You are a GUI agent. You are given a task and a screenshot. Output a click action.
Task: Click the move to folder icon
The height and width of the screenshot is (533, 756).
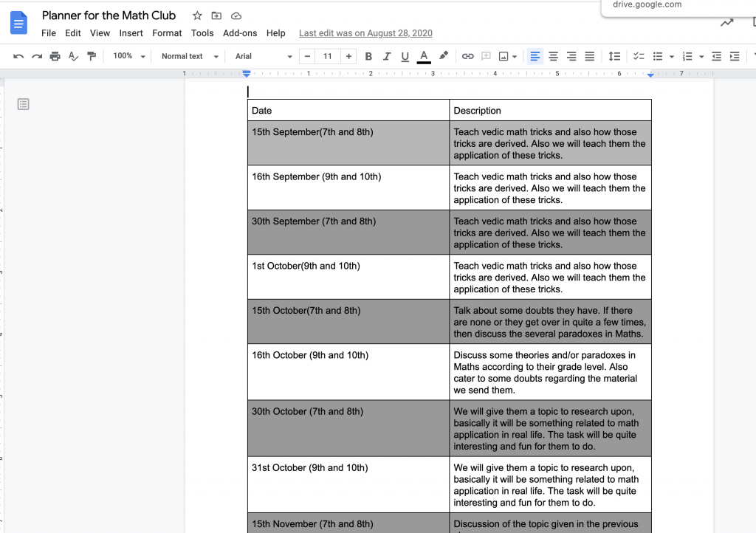[216, 16]
